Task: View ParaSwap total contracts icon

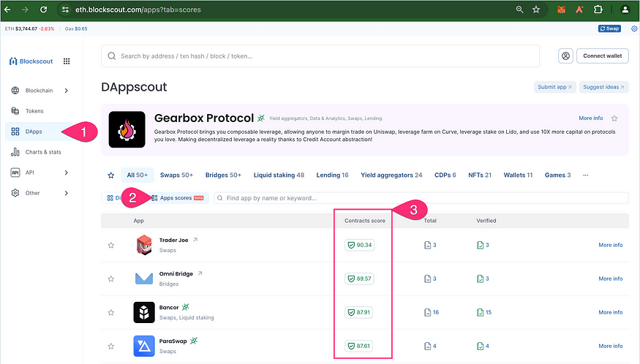Action: pos(427,346)
